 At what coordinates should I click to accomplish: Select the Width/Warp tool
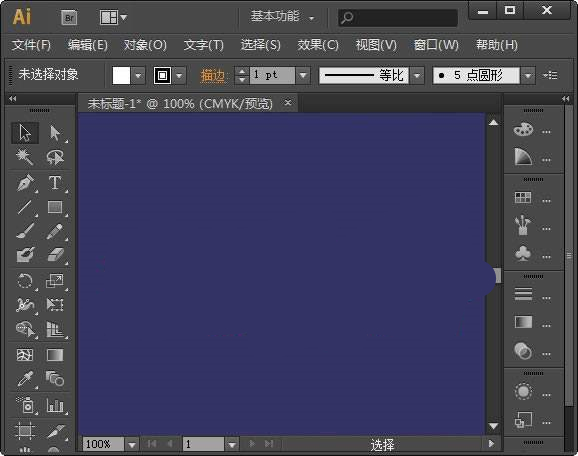25,305
